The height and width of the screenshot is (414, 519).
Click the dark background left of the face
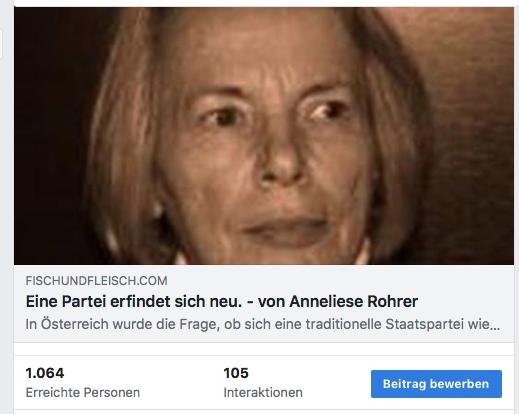[x=50, y=133]
